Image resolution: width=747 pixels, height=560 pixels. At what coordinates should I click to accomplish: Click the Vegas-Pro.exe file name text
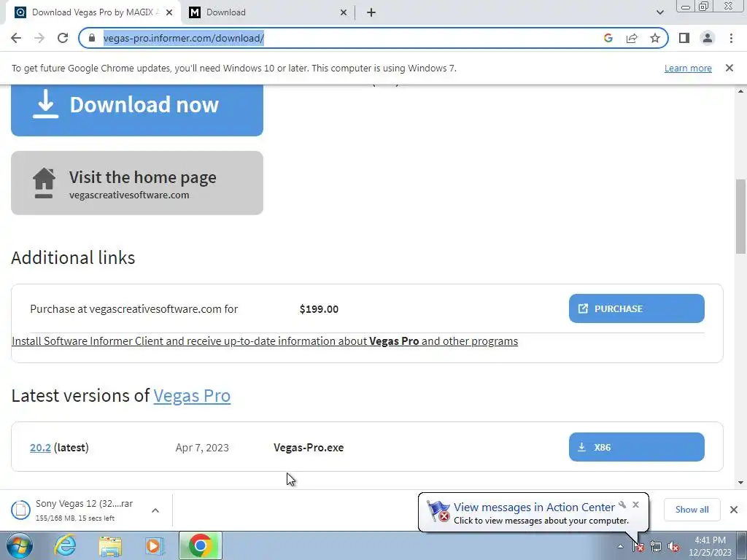(x=309, y=448)
